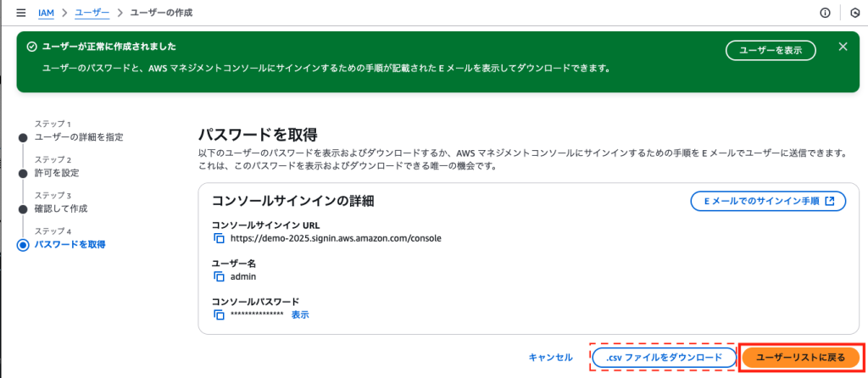Download the .csv ファイル
The width and height of the screenshot is (868, 378).
click(665, 358)
